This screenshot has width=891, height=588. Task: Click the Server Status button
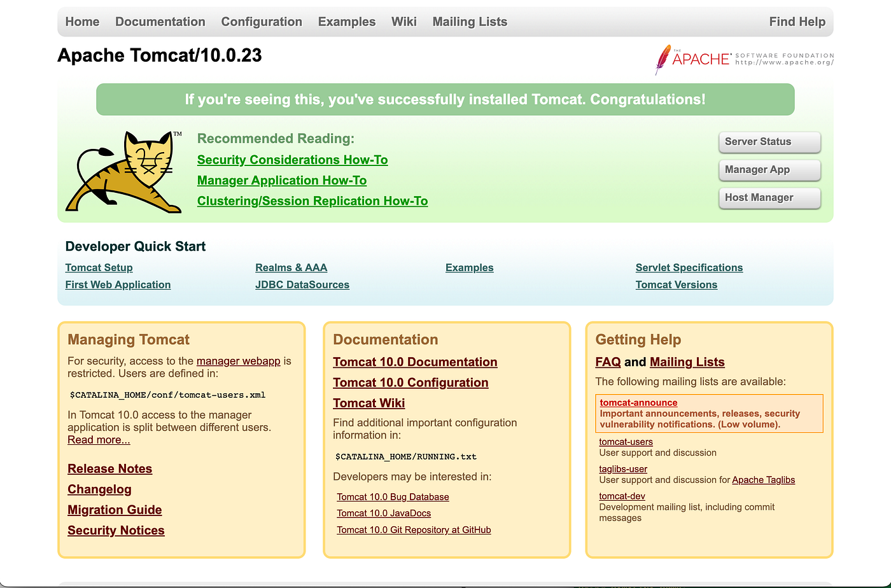click(x=769, y=142)
